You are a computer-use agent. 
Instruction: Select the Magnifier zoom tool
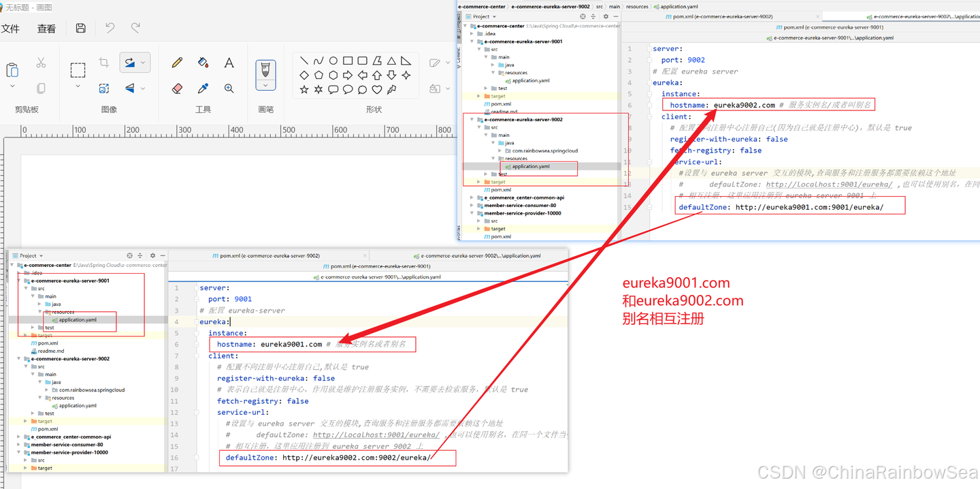(x=229, y=89)
